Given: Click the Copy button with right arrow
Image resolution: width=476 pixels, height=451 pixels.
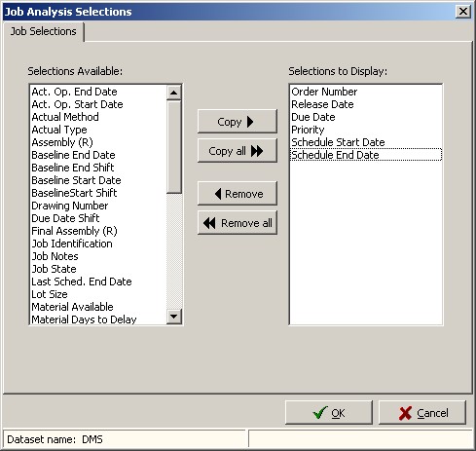Looking at the screenshot, I should (238, 122).
